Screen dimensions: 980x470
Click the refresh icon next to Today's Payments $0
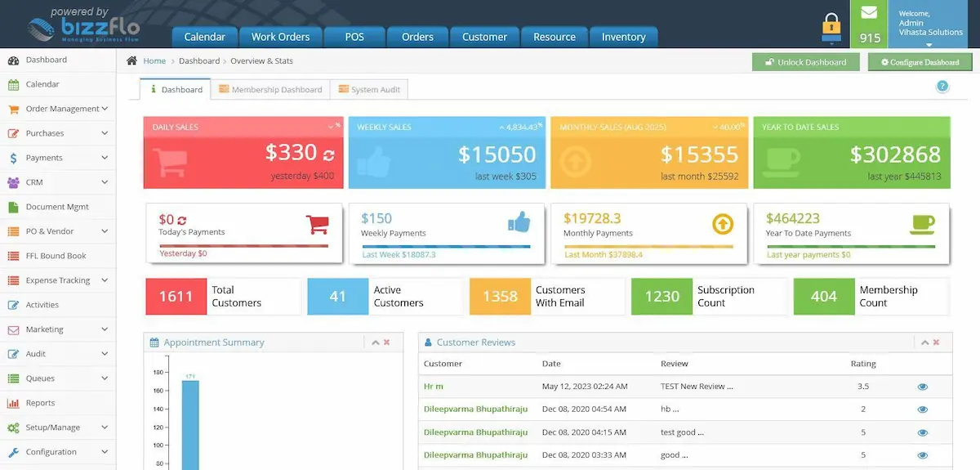(182, 220)
